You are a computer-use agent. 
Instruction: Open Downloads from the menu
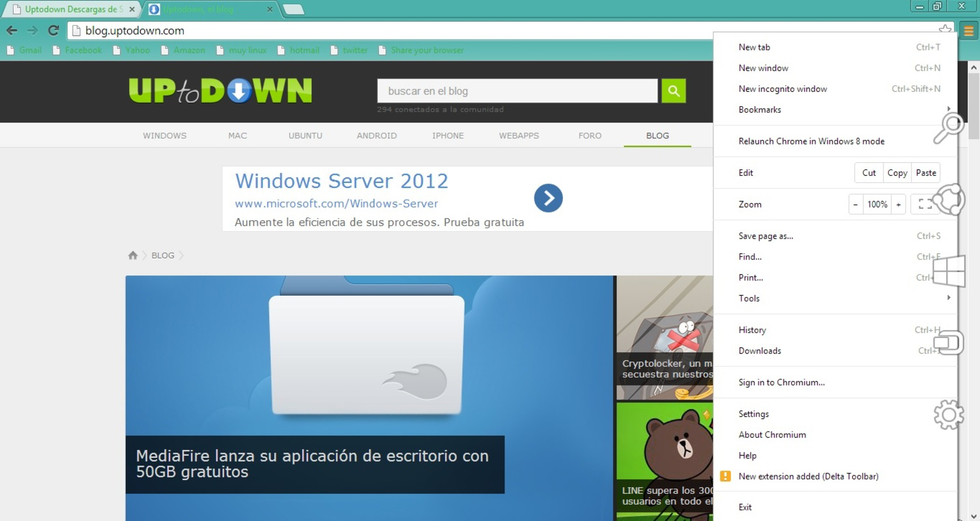click(x=835, y=351)
